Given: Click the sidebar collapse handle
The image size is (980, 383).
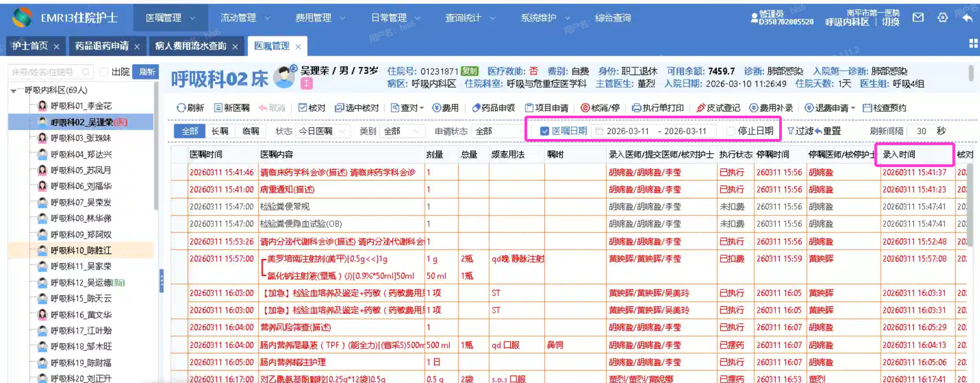Looking at the screenshot, I should pos(161,281).
